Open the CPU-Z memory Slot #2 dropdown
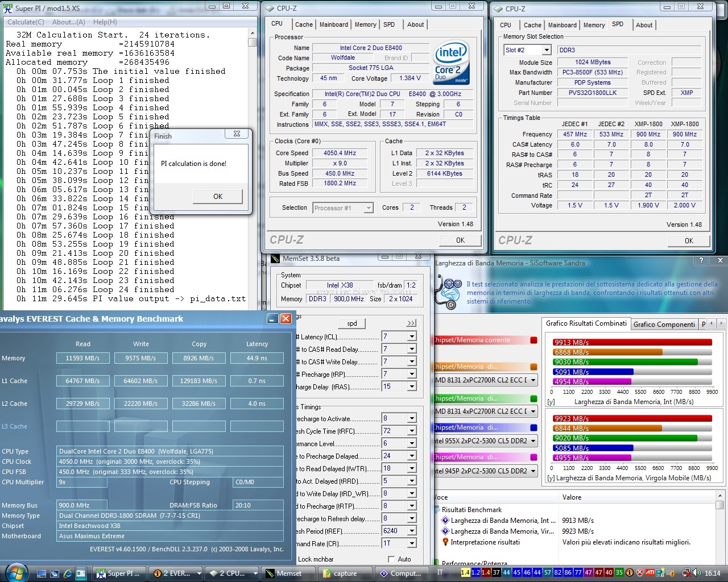 tap(547, 50)
